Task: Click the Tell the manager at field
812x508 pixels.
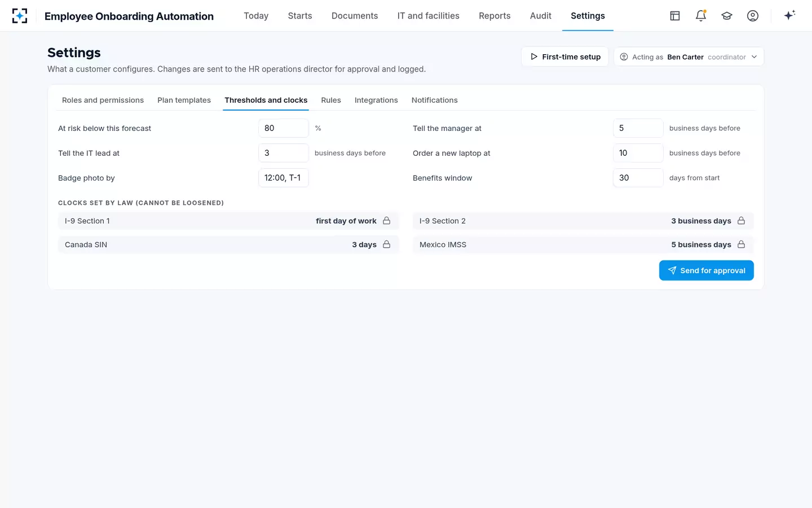Action: [638, 128]
